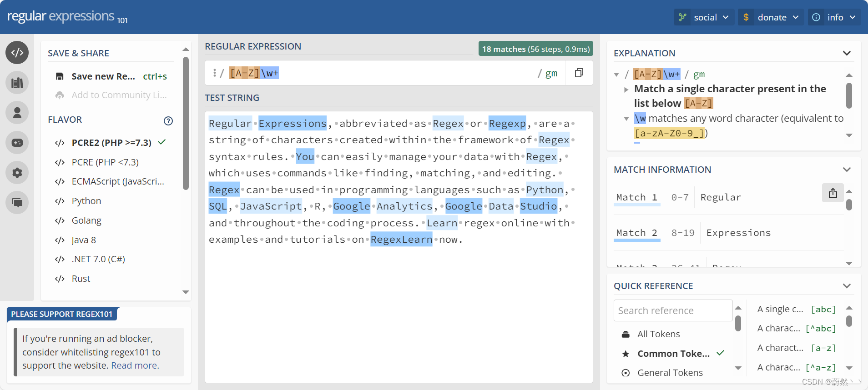Viewport: 868px width, 390px height.
Task: Click the code icon next to Golang
Action: 60,220
